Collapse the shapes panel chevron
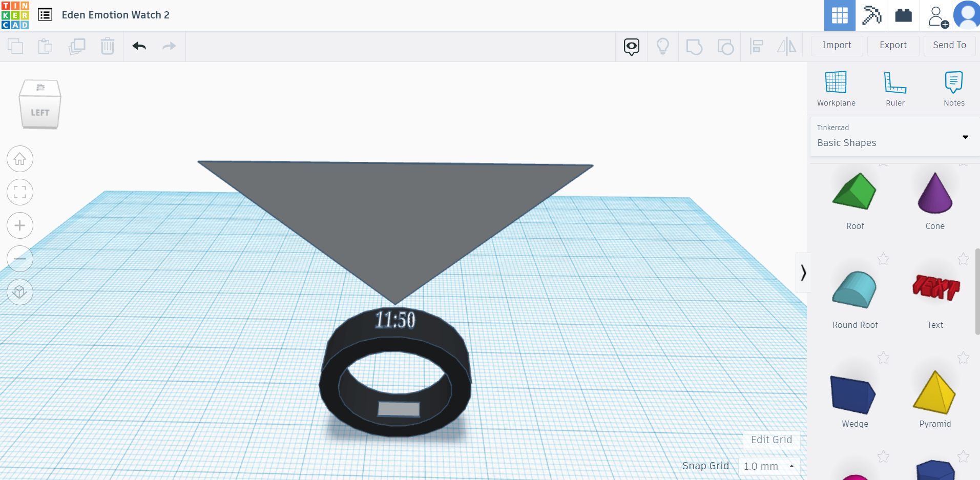The height and width of the screenshot is (480, 980). (x=803, y=273)
